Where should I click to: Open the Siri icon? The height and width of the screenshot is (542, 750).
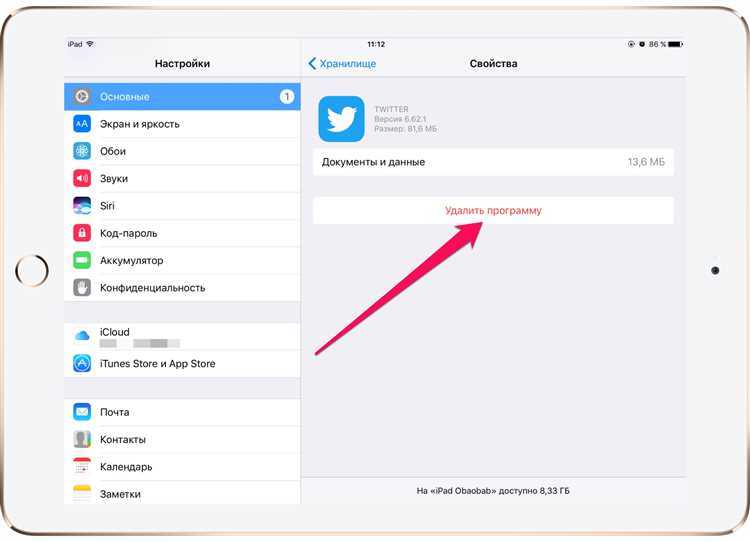(82, 206)
